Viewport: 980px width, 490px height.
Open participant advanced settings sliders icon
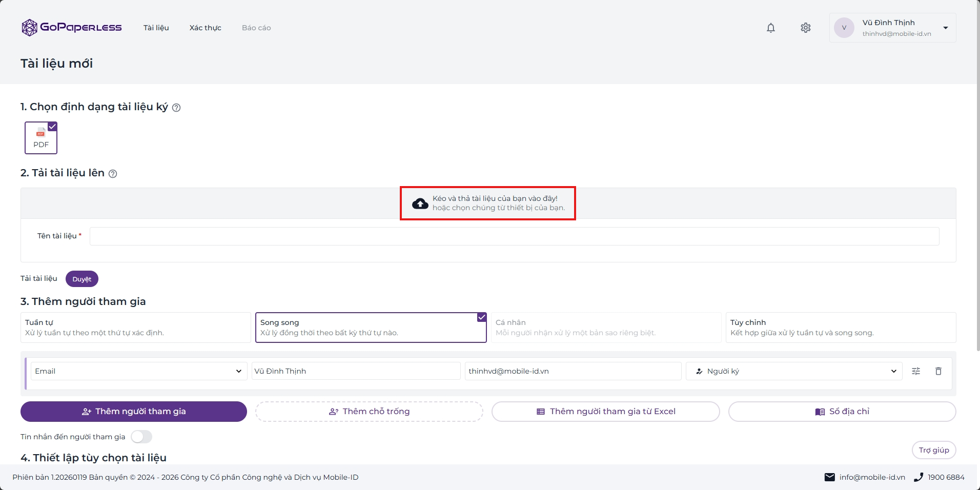[916, 371]
